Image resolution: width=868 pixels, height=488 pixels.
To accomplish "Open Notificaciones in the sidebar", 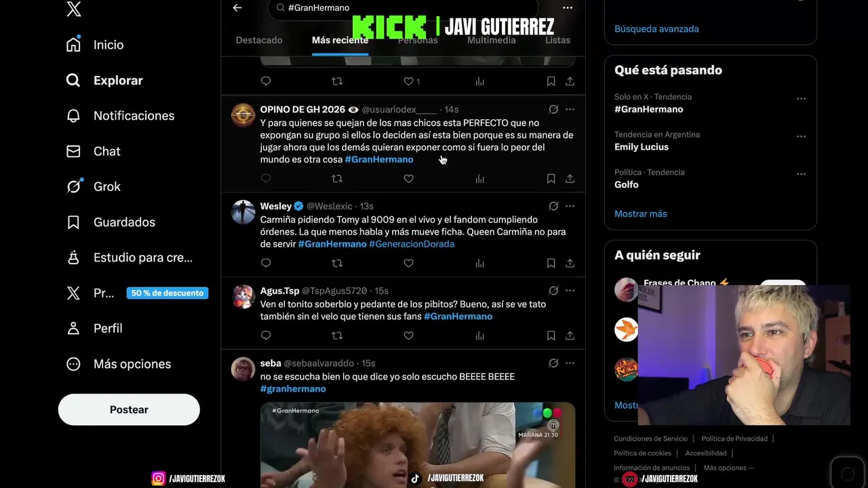I will [x=120, y=116].
